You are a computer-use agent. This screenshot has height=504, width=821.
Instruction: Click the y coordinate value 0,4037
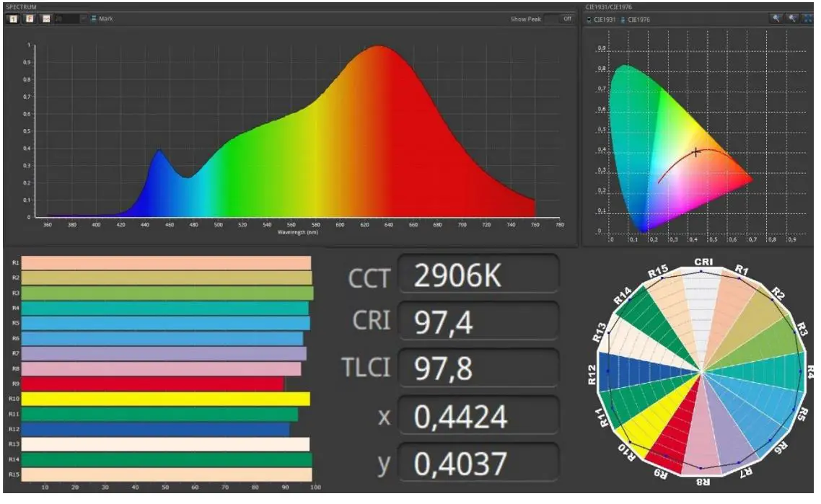(460, 464)
